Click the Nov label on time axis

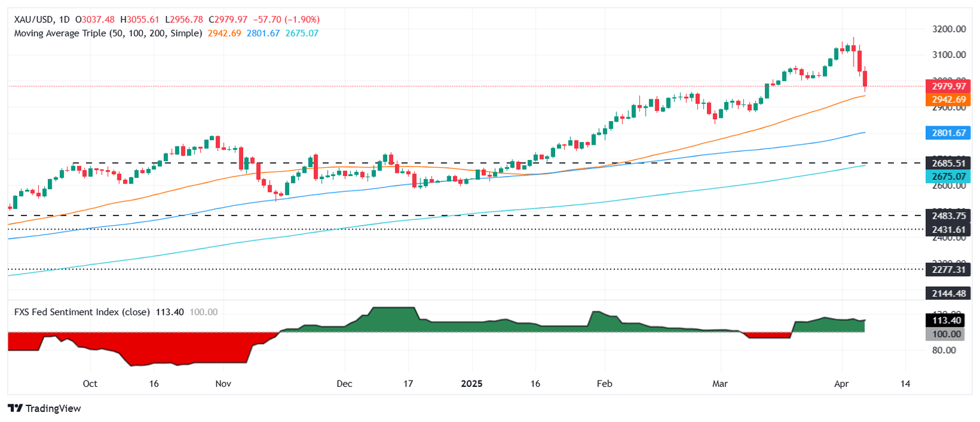click(x=223, y=384)
